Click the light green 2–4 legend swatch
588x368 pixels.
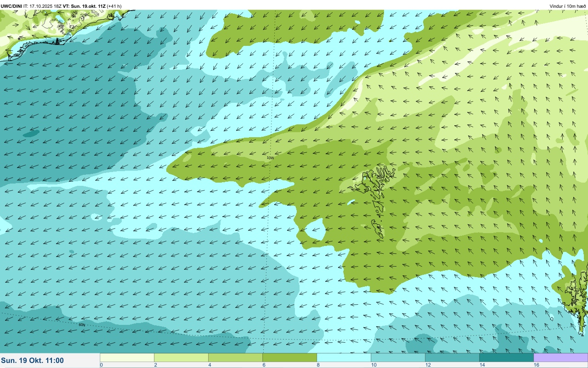point(181,357)
